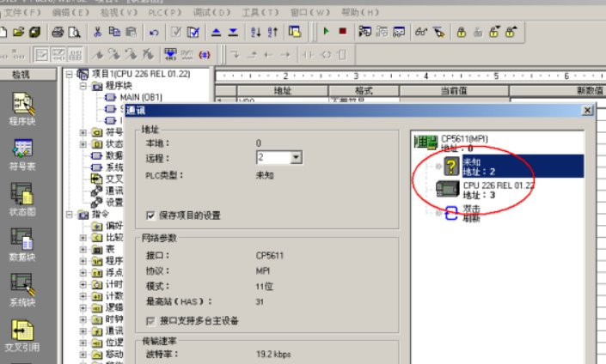Open the 编辑(E) menu

click(70, 12)
